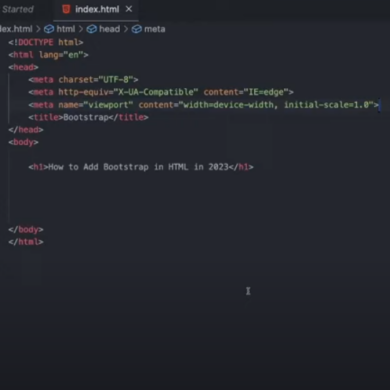
Task: Click the title Bootstrap line
Action: click(88, 117)
